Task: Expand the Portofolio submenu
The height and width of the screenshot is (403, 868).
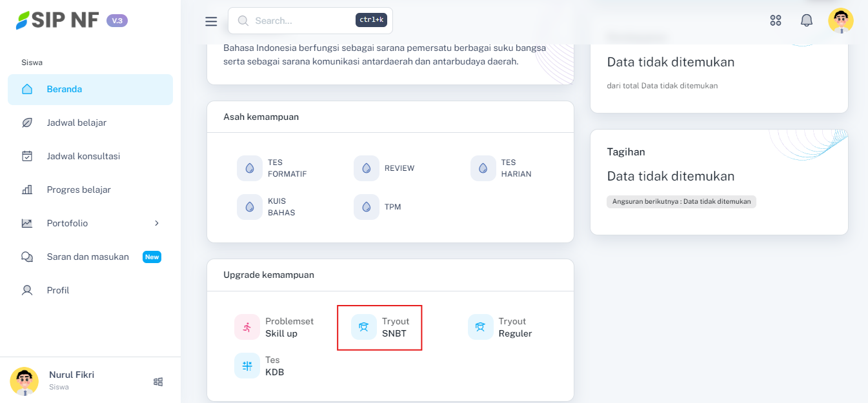Action: (156, 223)
